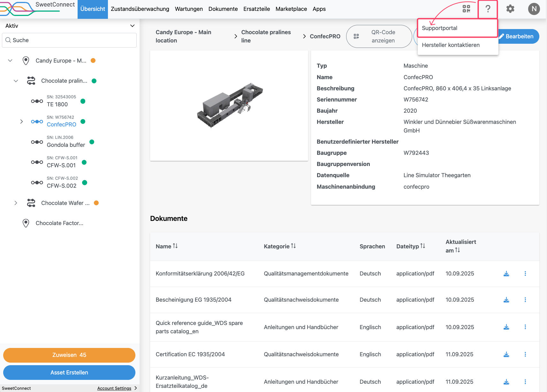The height and width of the screenshot is (392, 547).
Task: Download the Kurzanleitung_WDS document
Action: point(506,382)
